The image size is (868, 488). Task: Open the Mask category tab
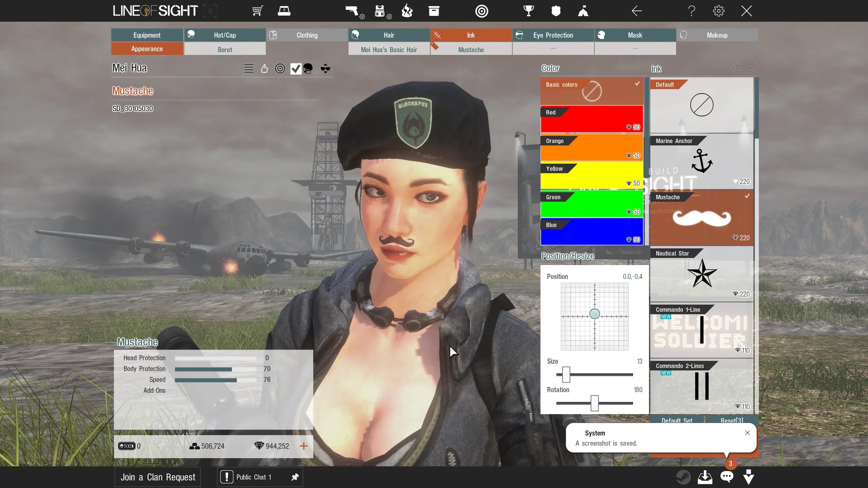(635, 35)
